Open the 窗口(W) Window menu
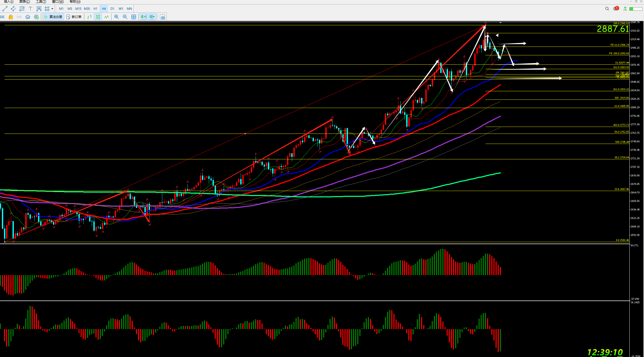The image size is (644, 357). [58, 2]
